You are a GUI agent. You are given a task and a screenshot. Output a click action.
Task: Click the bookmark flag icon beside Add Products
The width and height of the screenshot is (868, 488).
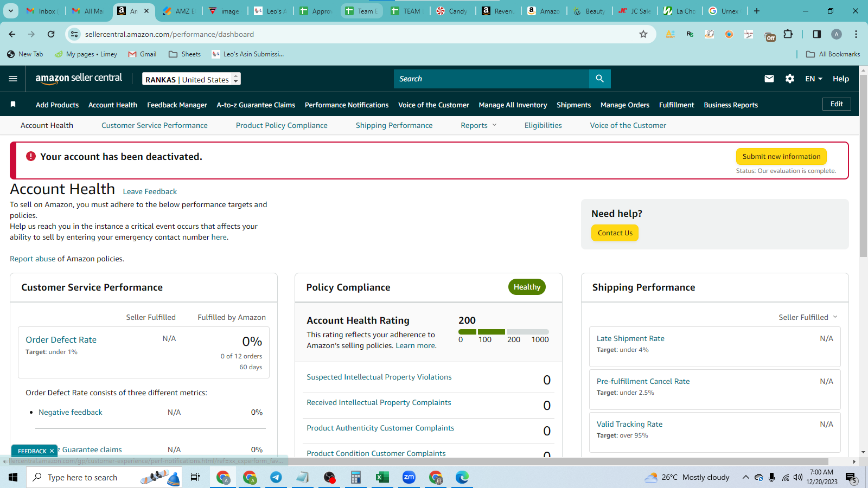(13, 104)
